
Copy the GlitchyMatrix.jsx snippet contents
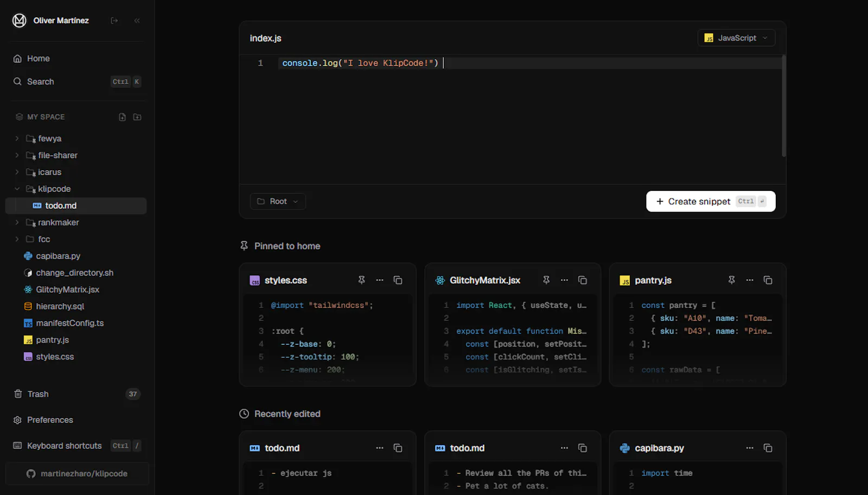583,280
